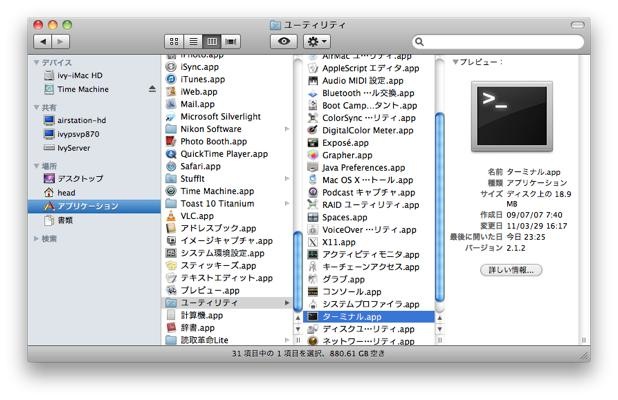The width and height of the screenshot is (618, 400).
Task: Click the Quick Look eye button
Action: [284, 41]
